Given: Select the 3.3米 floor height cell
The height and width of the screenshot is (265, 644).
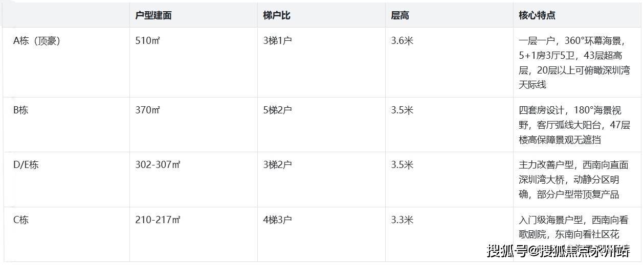Looking at the screenshot, I should pos(402,220).
